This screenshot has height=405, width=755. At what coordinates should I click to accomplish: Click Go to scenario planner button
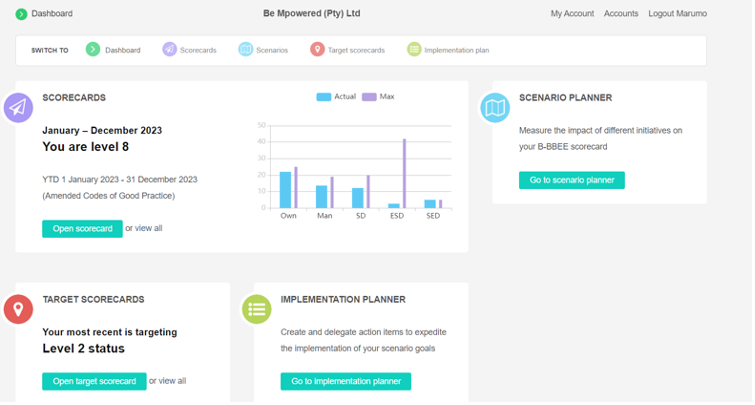572,180
